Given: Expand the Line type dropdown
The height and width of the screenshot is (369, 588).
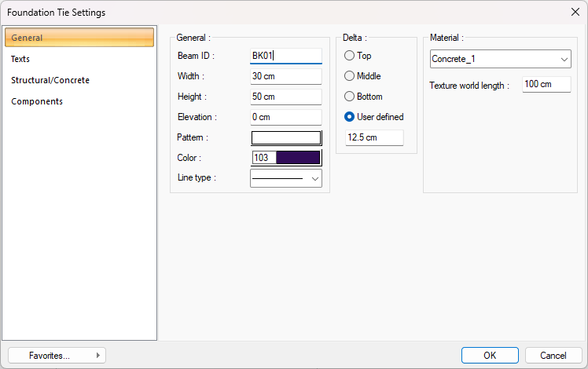Looking at the screenshot, I should click(285, 178).
